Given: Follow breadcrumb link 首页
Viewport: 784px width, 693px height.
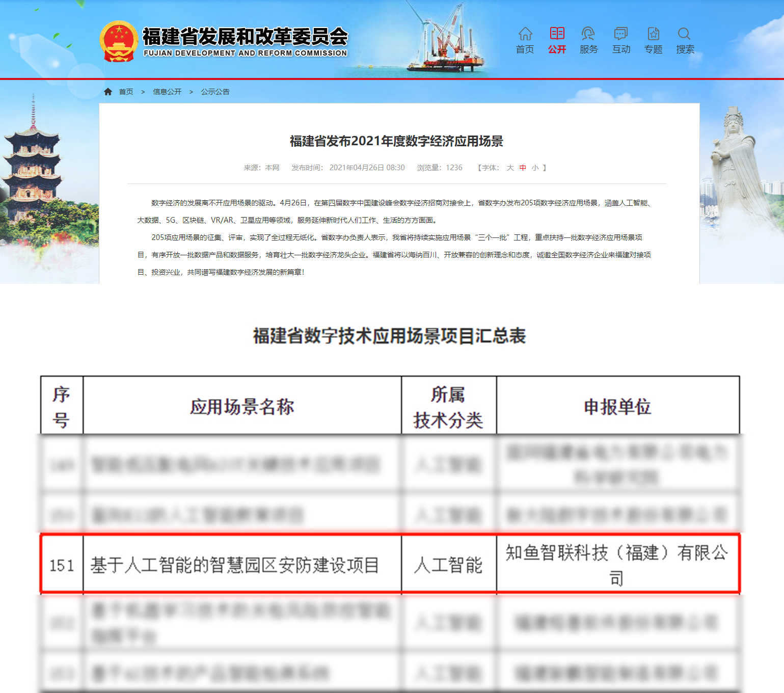Looking at the screenshot, I should click(126, 92).
